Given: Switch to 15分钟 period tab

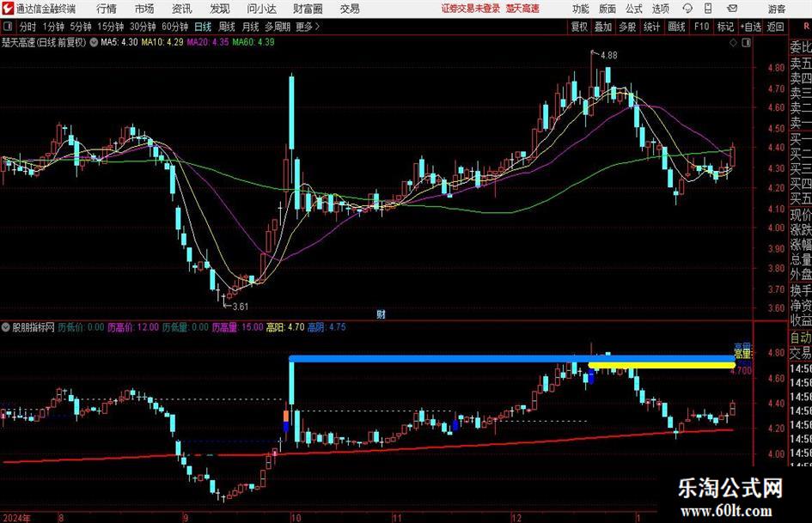Looking at the screenshot, I should [110, 27].
